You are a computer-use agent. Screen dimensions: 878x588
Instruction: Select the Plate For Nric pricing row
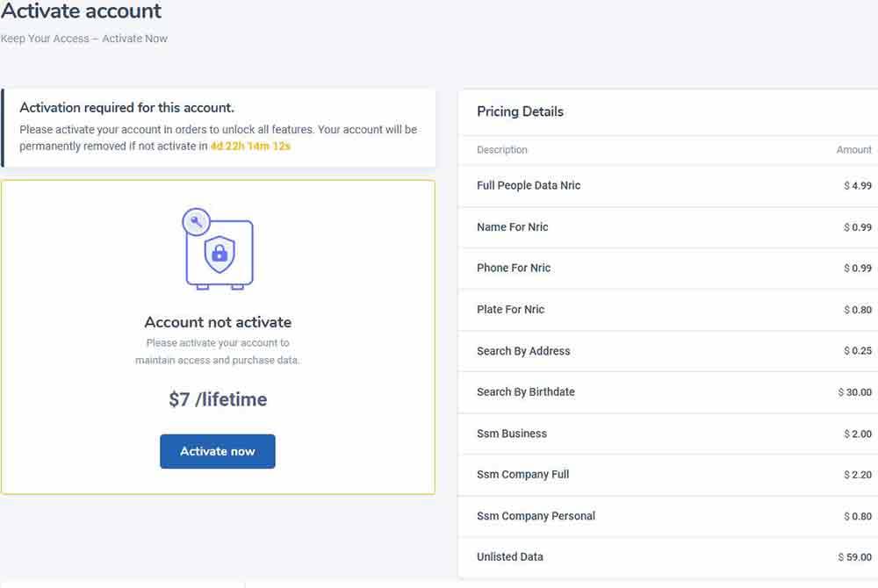(x=667, y=309)
